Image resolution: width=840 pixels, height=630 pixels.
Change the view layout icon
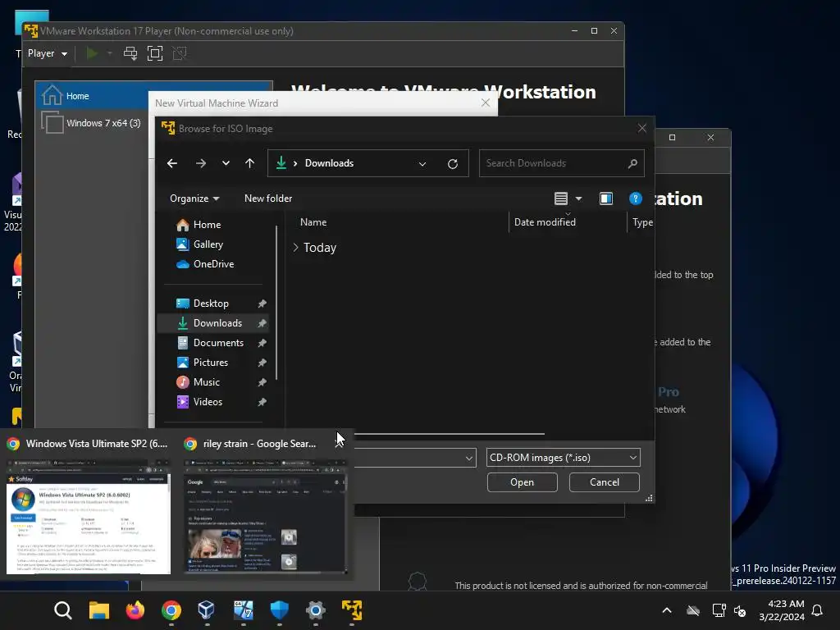coord(561,199)
